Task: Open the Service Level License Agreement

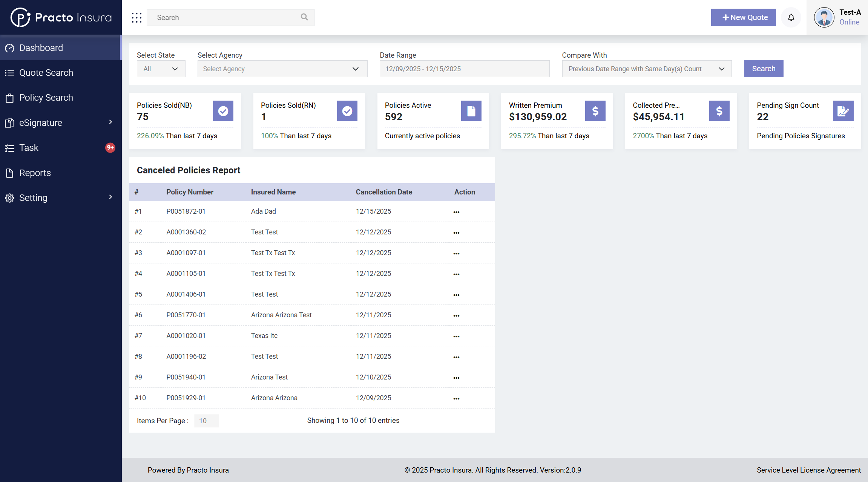Action: [x=809, y=470]
